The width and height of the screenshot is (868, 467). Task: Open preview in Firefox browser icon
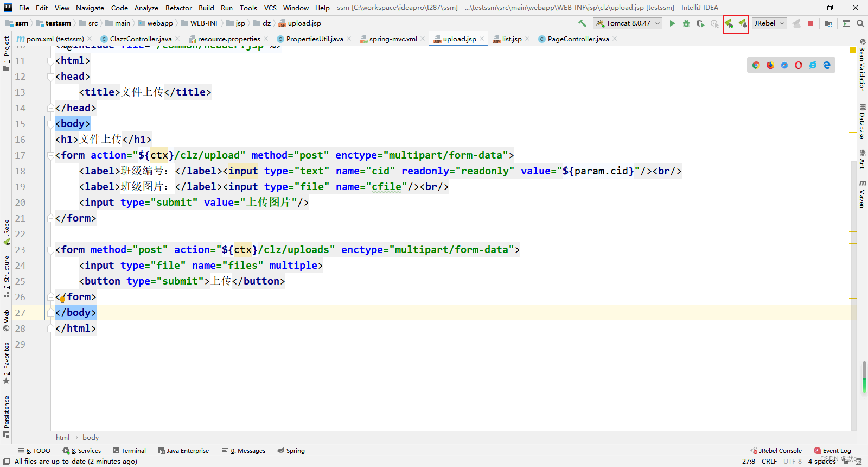pyautogui.click(x=770, y=65)
